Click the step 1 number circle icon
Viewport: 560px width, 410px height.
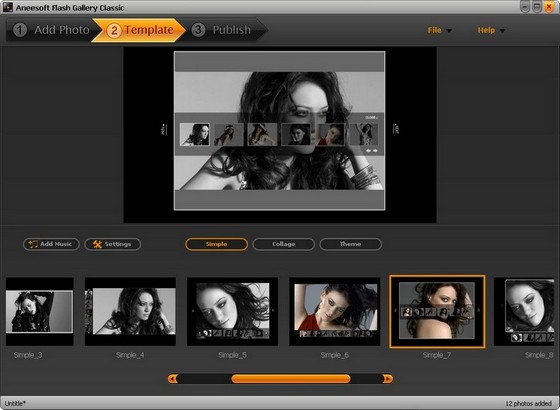point(20,30)
